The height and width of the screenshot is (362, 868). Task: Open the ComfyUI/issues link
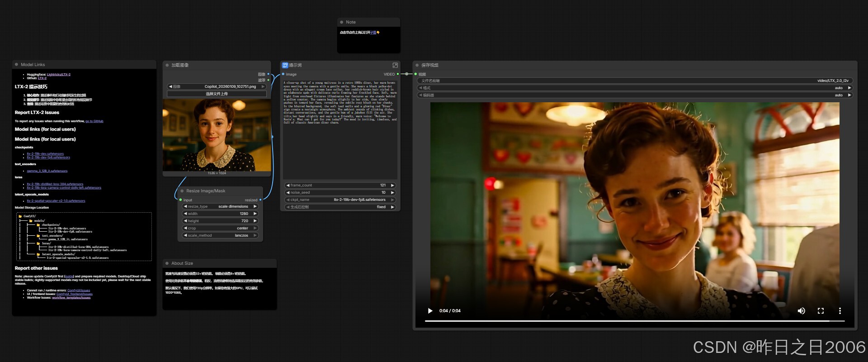[x=79, y=291]
